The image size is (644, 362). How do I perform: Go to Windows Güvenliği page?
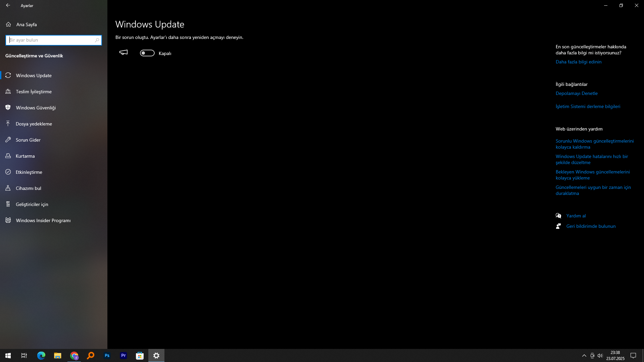(54, 108)
